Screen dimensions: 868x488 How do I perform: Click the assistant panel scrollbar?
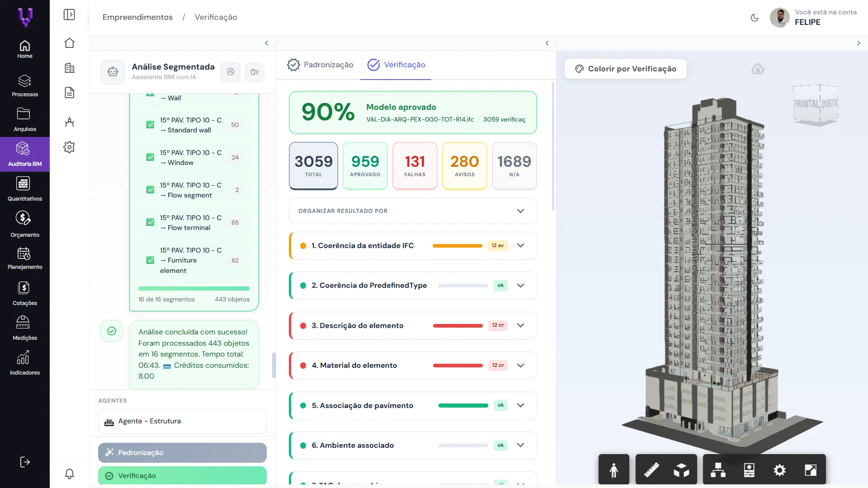[x=274, y=365]
